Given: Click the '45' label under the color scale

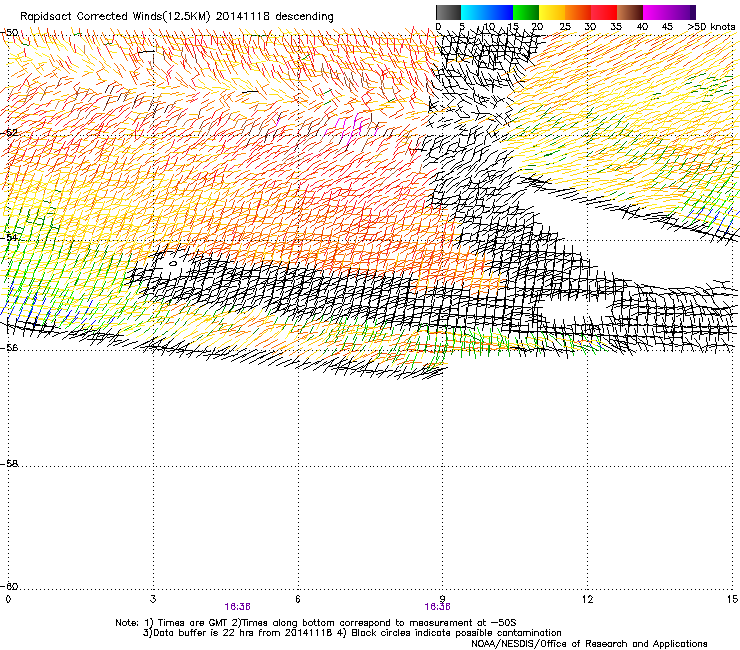Looking at the screenshot, I should click(667, 27).
